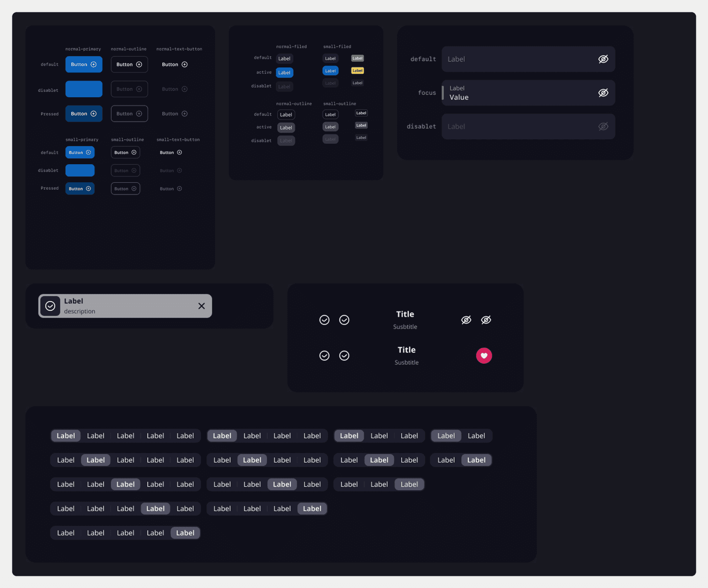
Task: Click plus icon in Pressed small-outline Button
Action: [x=134, y=189]
